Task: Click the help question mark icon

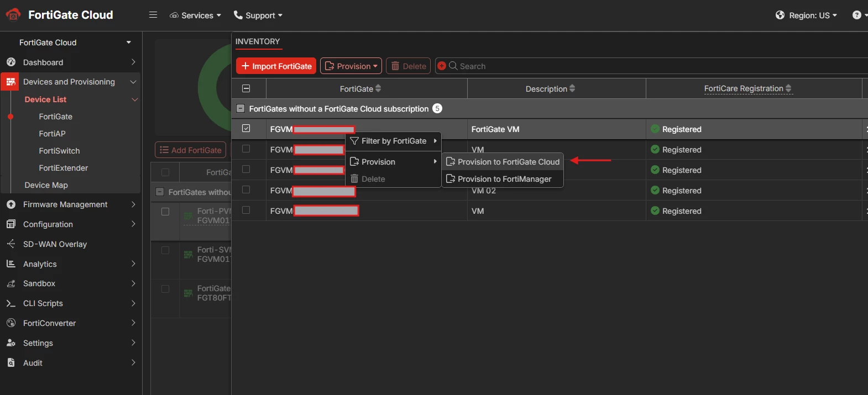Action: pyautogui.click(x=856, y=15)
